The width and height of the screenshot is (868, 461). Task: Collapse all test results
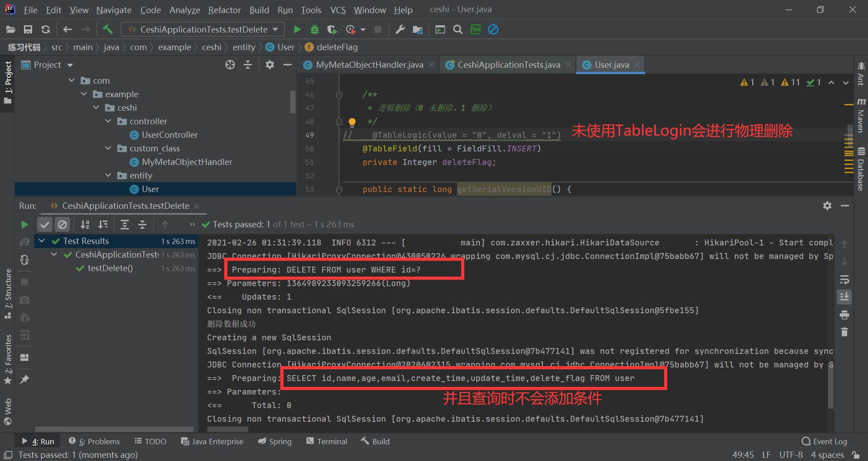142,225
